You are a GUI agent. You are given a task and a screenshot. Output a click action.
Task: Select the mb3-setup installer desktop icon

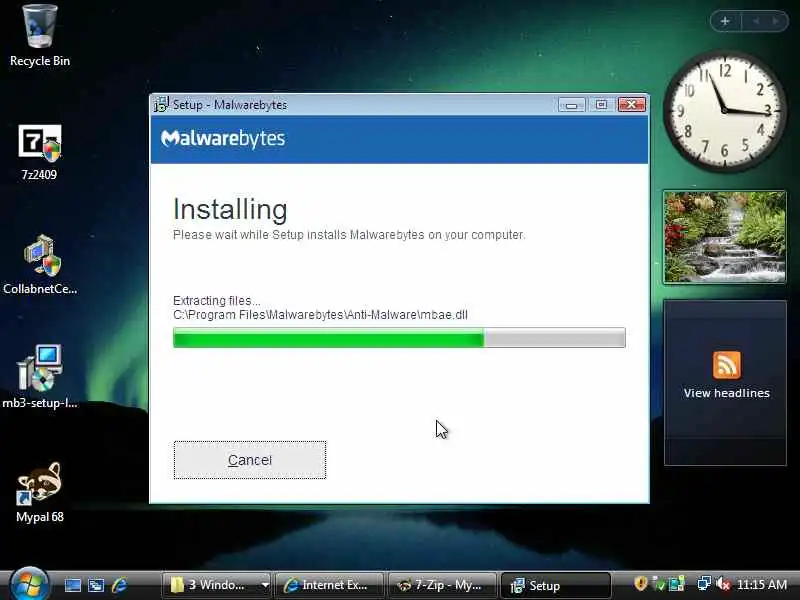40,377
